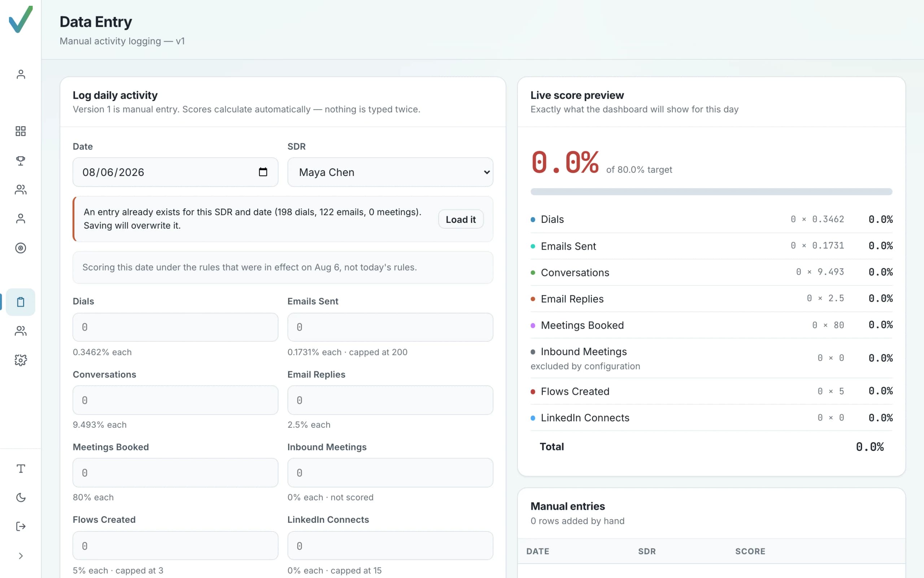Image resolution: width=924 pixels, height=578 pixels.
Task: Open the people icon just below the trophy
Action: click(21, 190)
